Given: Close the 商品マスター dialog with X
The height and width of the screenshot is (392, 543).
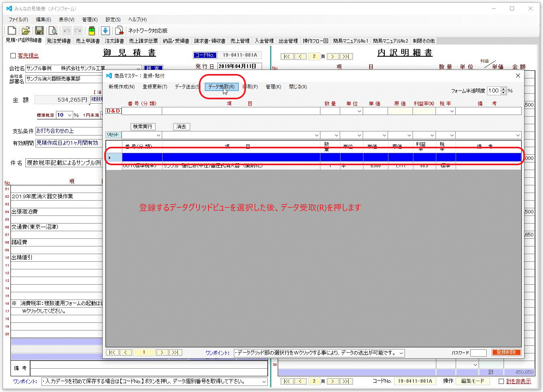Looking at the screenshot, I should coord(518,76).
